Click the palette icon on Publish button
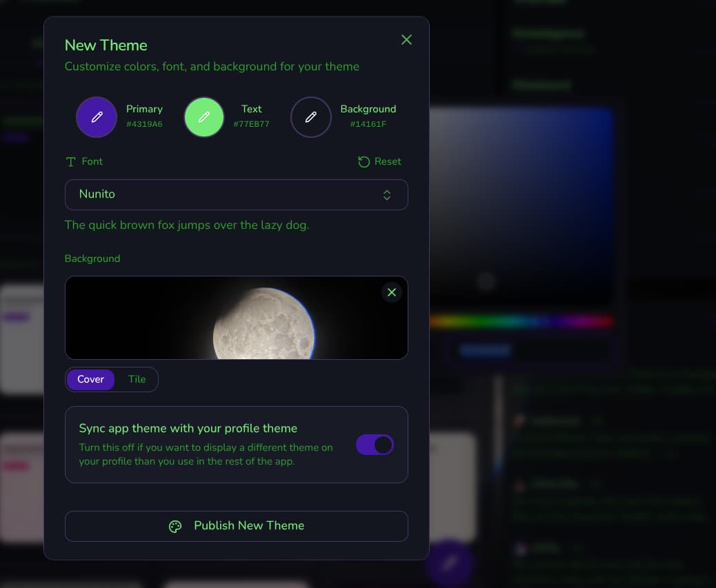This screenshot has height=588, width=716. (175, 527)
